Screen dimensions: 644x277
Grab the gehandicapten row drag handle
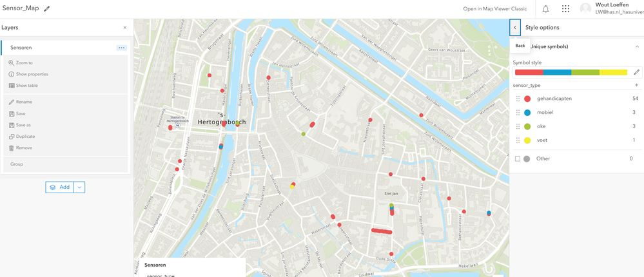pyautogui.click(x=518, y=99)
